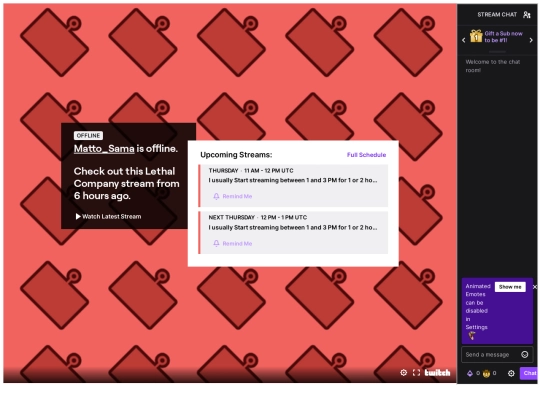Open the Full Schedule link

[366, 155]
